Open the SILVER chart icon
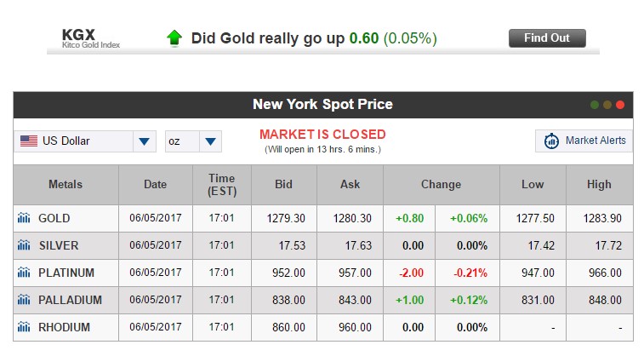This screenshot has height=362, width=644. tap(24, 245)
